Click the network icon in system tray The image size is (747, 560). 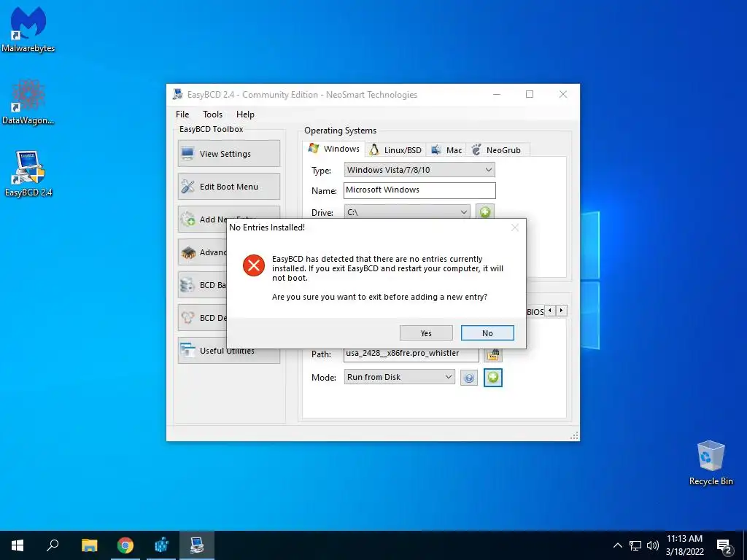635,545
